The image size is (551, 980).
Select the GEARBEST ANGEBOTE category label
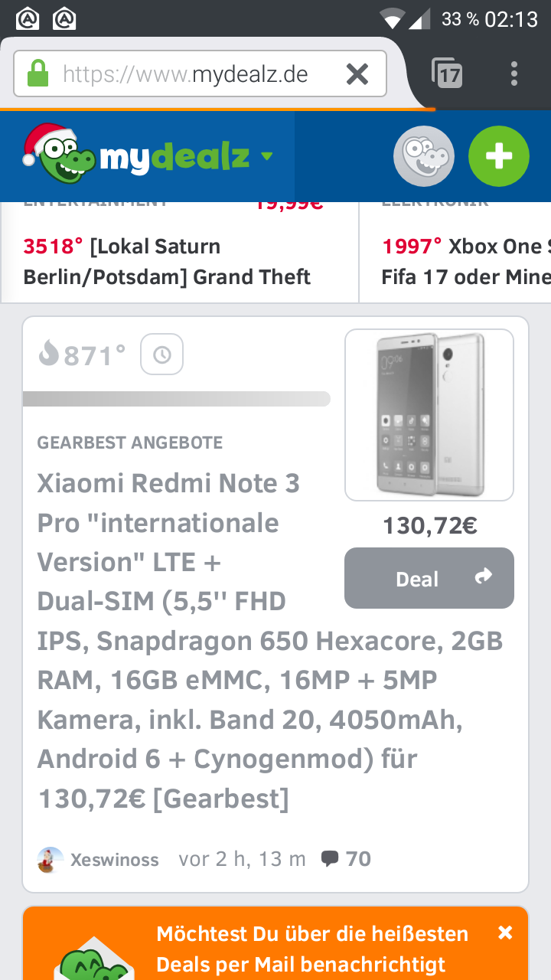point(130,443)
